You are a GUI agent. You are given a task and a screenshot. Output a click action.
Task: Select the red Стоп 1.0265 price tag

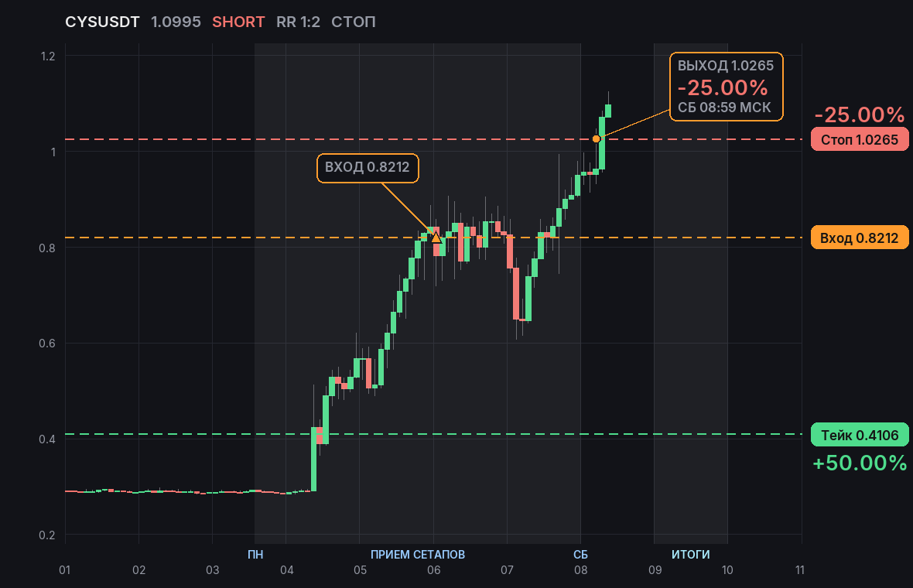coord(860,140)
